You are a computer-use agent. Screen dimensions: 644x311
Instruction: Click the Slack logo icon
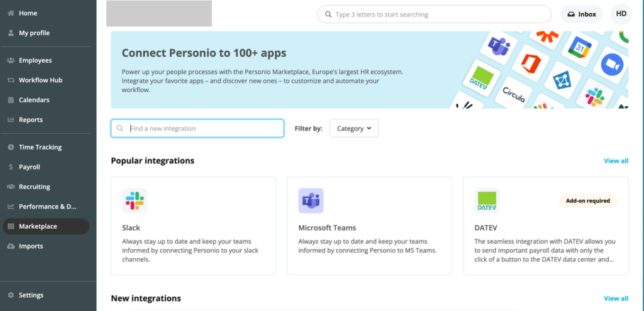tap(135, 200)
